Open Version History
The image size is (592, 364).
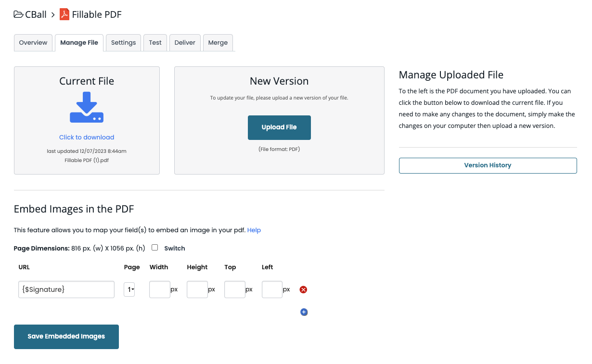click(x=488, y=165)
